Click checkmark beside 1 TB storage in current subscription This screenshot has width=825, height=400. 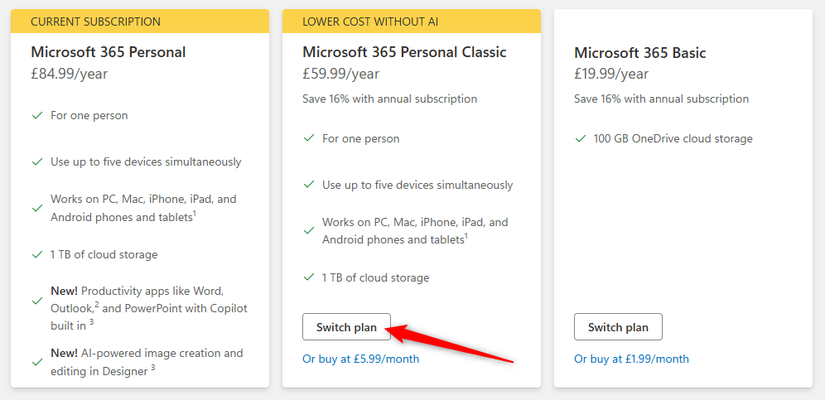click(37, 255)
